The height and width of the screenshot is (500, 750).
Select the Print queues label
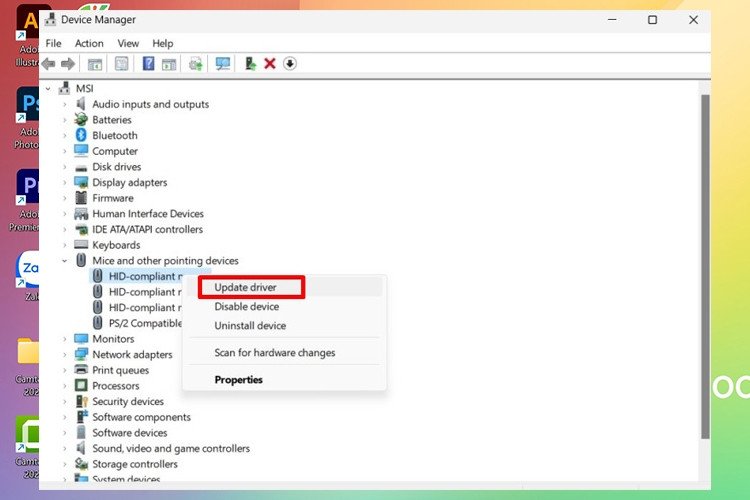pyautogui.click(x=121, y=370)
